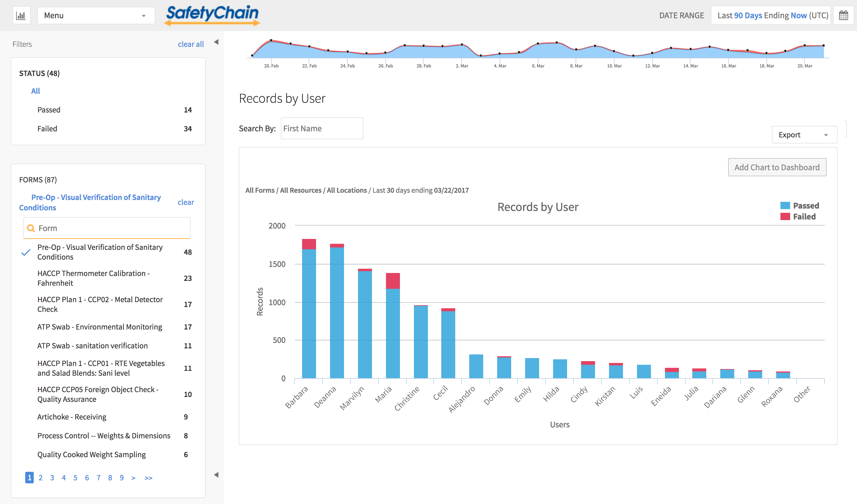The height and width of the screenshot is (504, 857).
Task: Click Add Chart to Dashboard button
Action: click(x=777, y=167)
